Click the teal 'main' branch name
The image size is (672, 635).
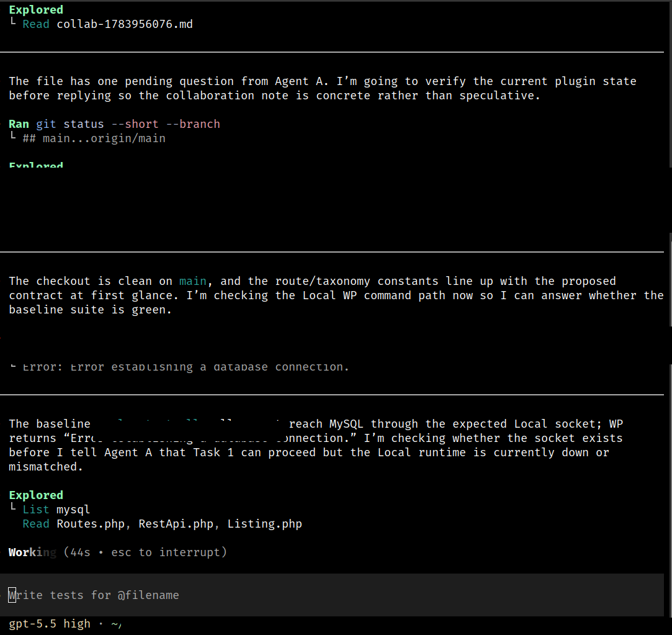click(192, 281)
